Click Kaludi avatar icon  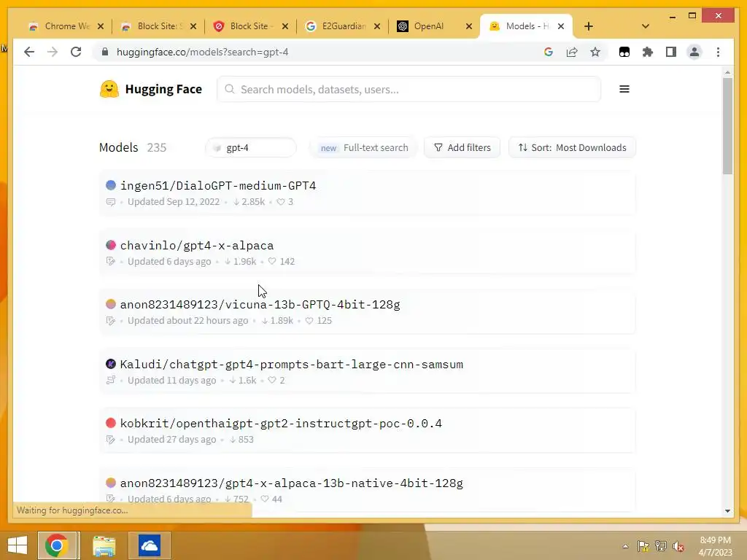(x=111, y=364)
